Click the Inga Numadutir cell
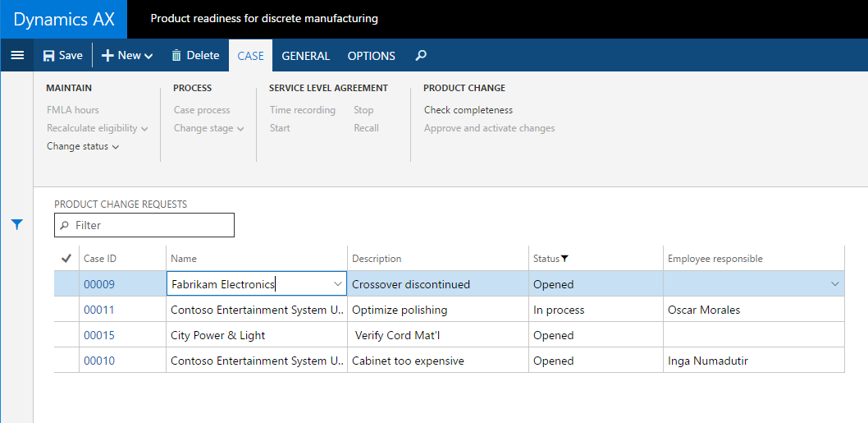868x423 pixels. (754, 361)
